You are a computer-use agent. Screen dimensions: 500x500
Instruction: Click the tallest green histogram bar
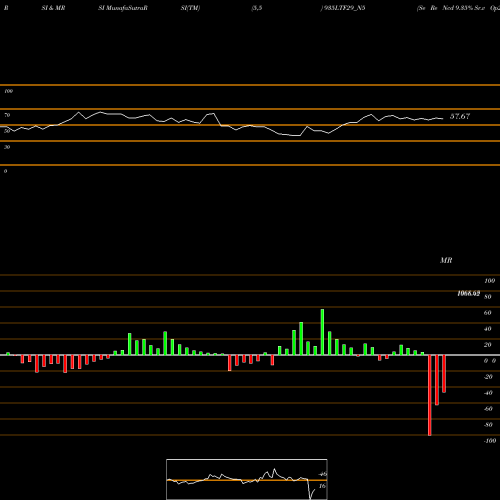322,332
